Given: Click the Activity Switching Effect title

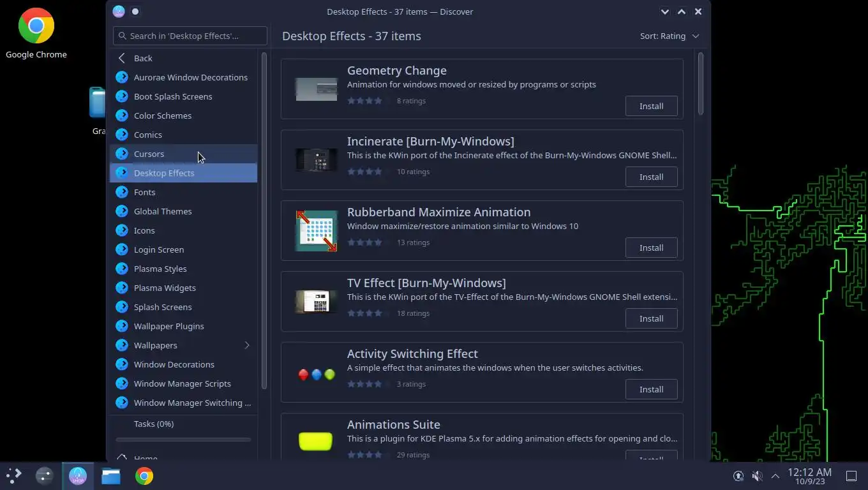Looking at the screenshot, I should (x=412, y=353).
